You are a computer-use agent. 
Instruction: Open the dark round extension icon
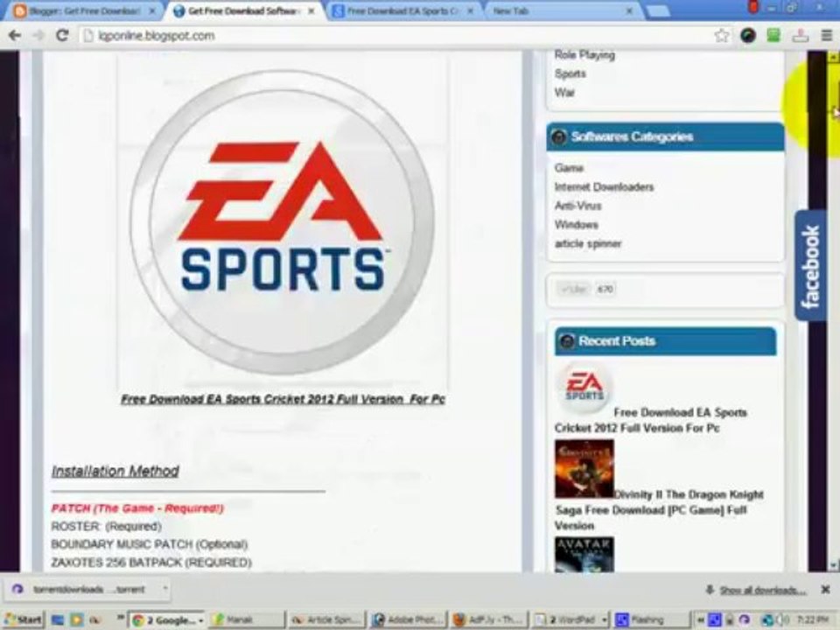(x=748, y=35)
